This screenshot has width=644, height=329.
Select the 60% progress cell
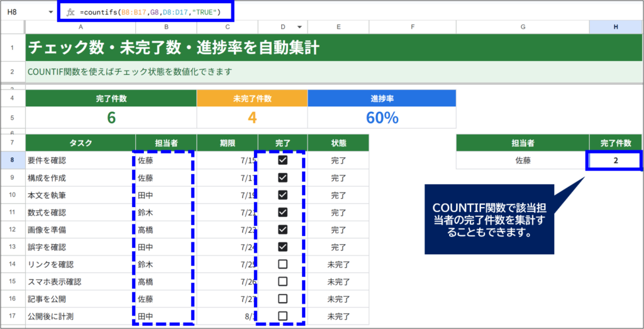[x=382, y=118]
